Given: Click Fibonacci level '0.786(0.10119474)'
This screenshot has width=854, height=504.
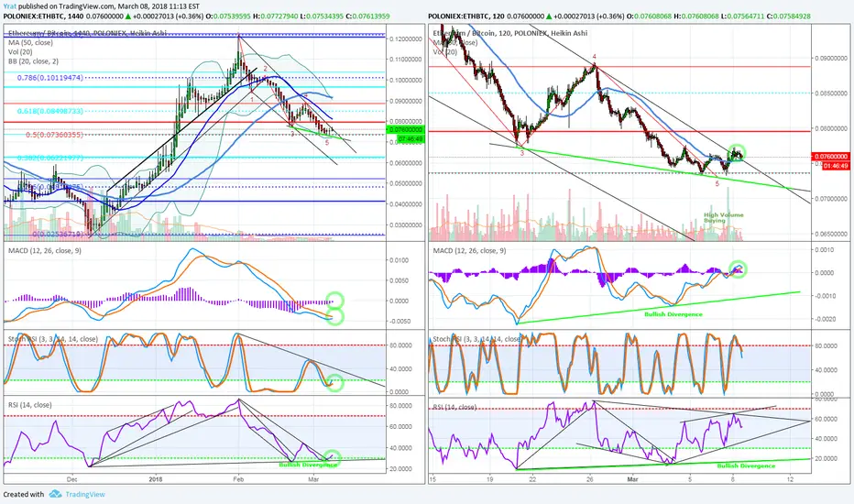Looking at the screenshot, I should 50,78.
